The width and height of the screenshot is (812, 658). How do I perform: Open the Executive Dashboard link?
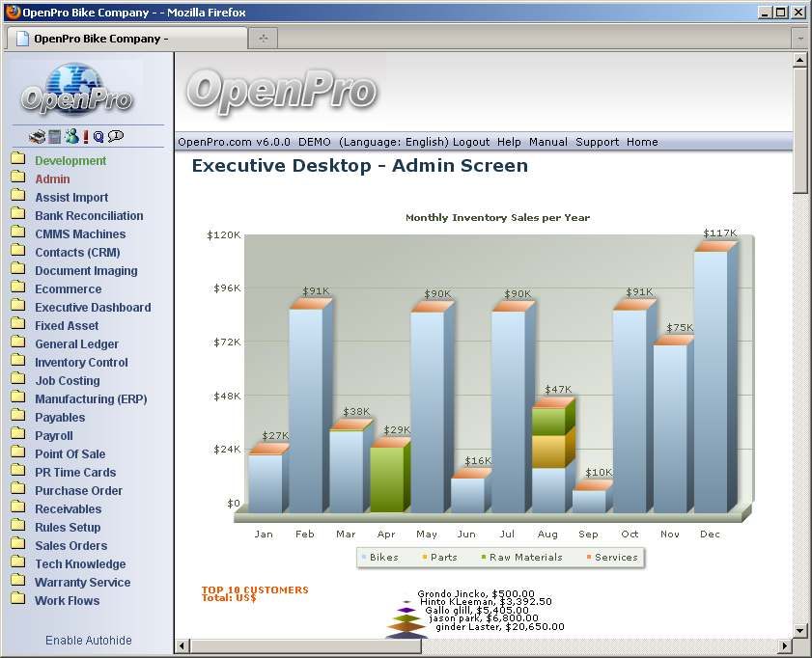[93, 308]
